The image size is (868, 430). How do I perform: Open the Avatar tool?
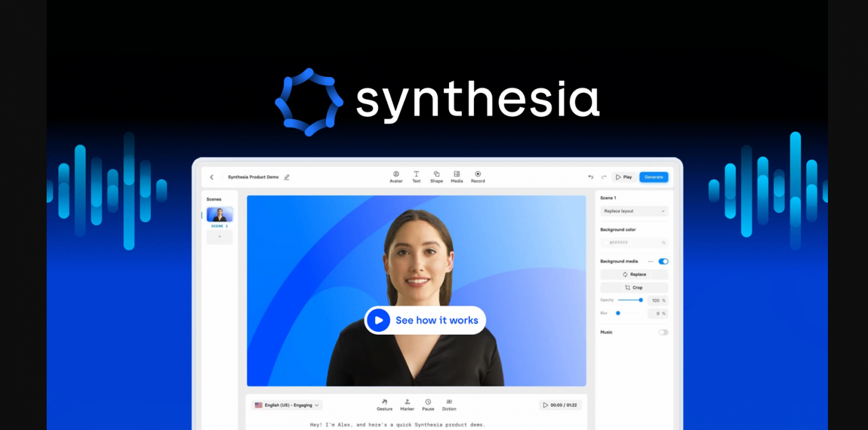(x=396, y=177)
